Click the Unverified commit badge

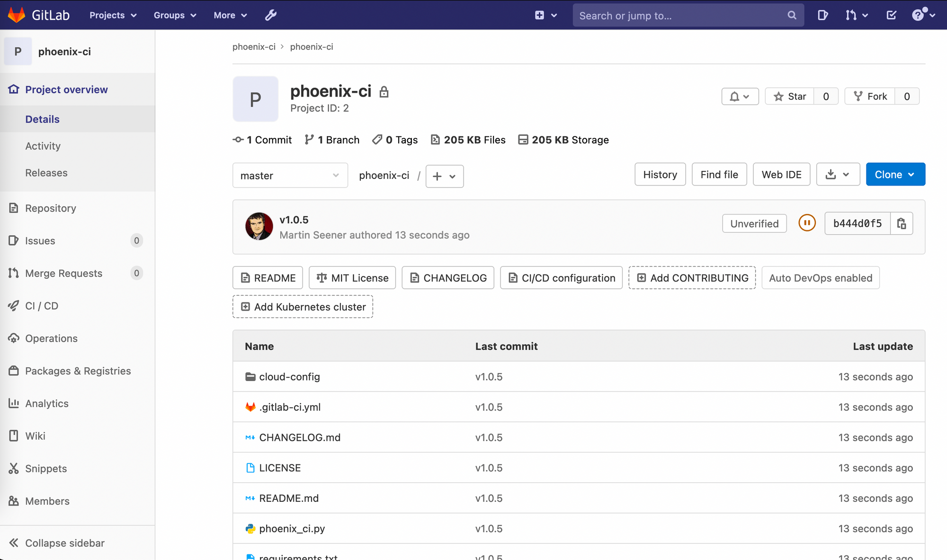point(754,223)
